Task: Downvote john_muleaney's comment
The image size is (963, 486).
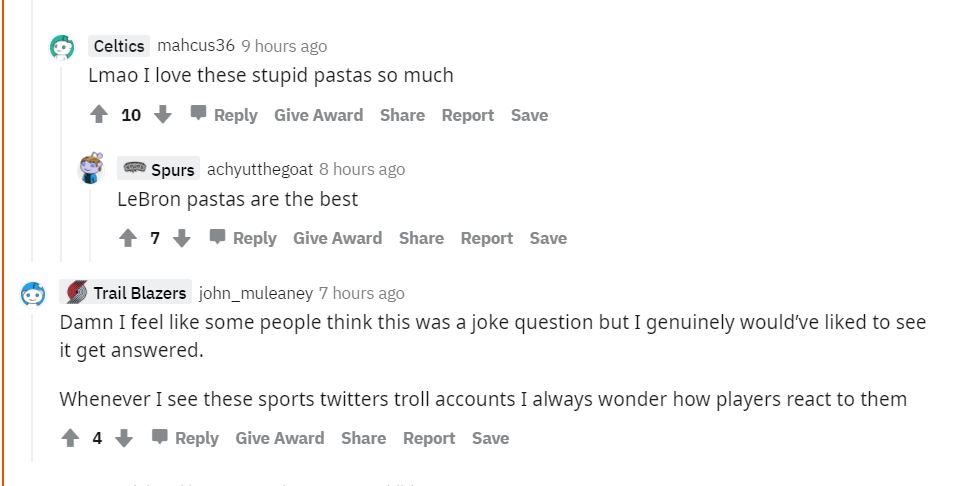Action: (124, 438)
